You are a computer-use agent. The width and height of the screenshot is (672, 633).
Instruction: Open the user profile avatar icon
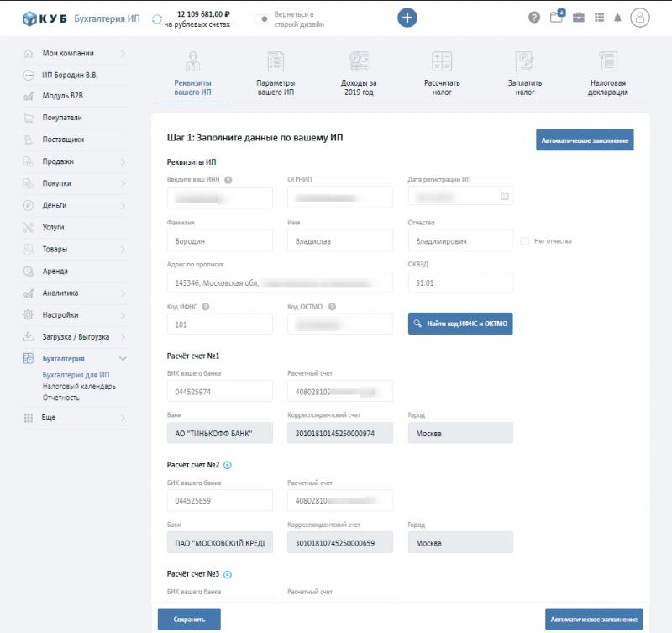click(x=641, y=18)
